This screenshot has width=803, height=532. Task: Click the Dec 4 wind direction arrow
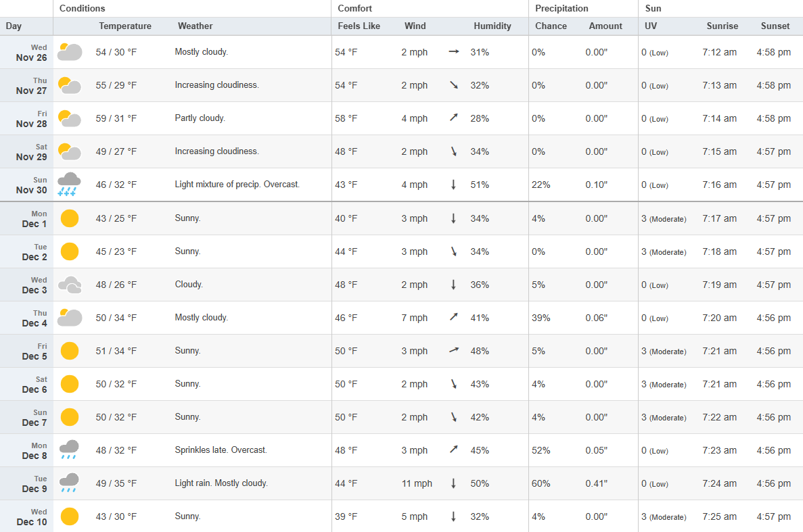454,318
